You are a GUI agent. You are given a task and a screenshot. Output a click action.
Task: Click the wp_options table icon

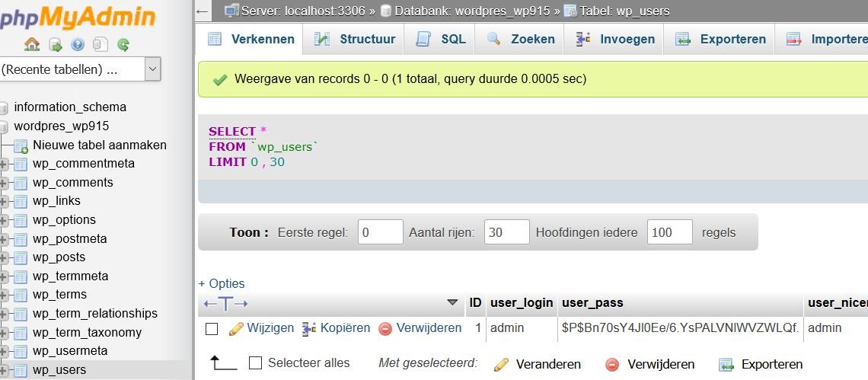tap(21, 221)
